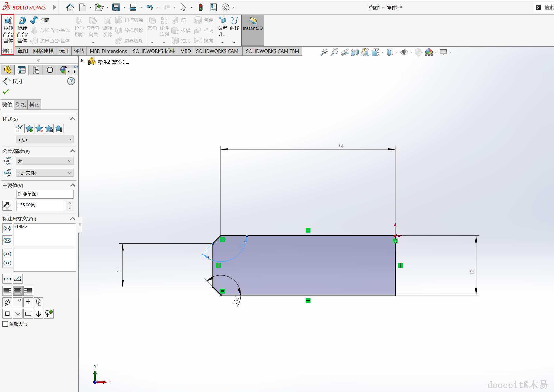The image size is (554, 392).
Task: Click the Zoom to Fit magnifier icon
Action: click(x=324, y=52)
